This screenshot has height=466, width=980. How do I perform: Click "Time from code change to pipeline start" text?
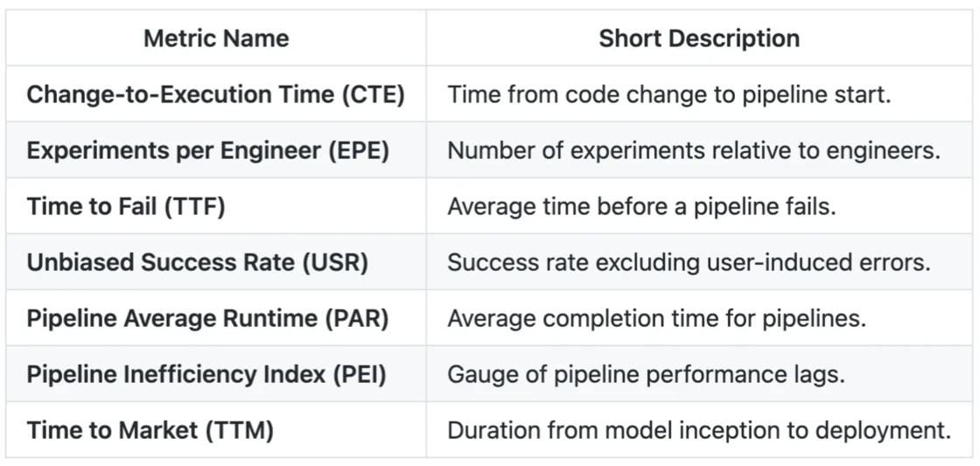tap(669, 94)
